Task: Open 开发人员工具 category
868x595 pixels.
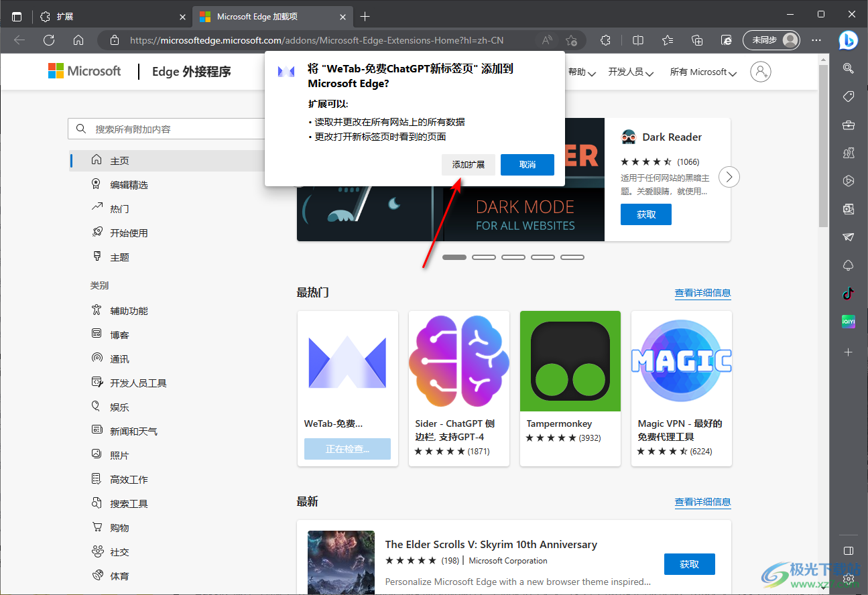Action: pos(138,383)
